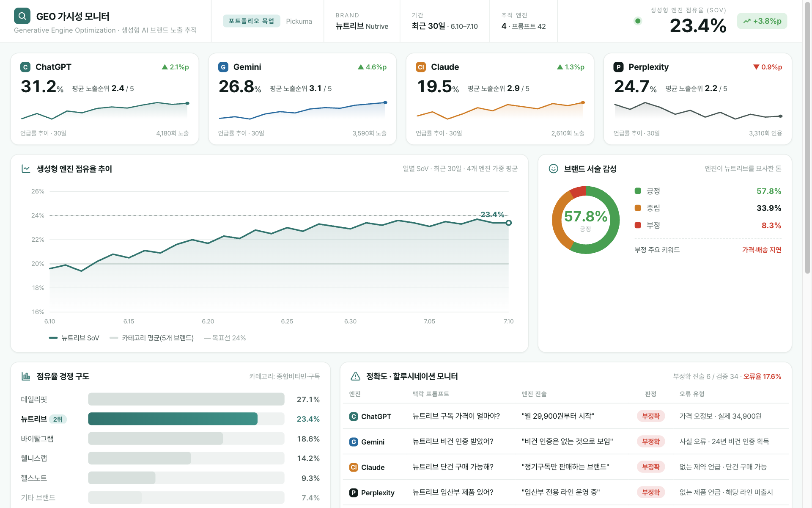The image size is (812, 508).
Task: Click the 오류 유형 column header
Action: click(692, 394)
